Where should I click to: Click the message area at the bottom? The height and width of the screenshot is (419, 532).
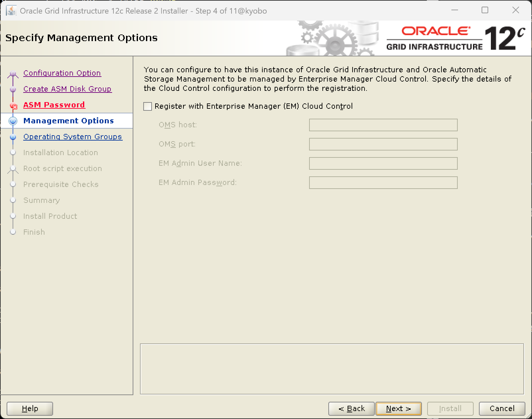[332, 369]
